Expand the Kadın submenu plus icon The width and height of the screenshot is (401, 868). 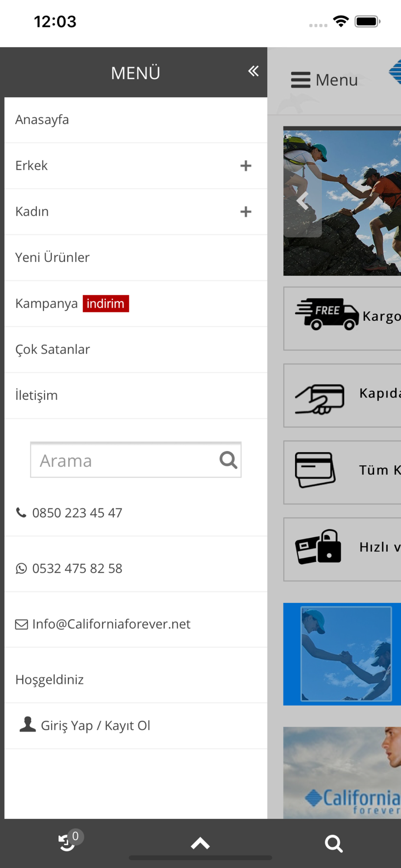tap(246, 212)
